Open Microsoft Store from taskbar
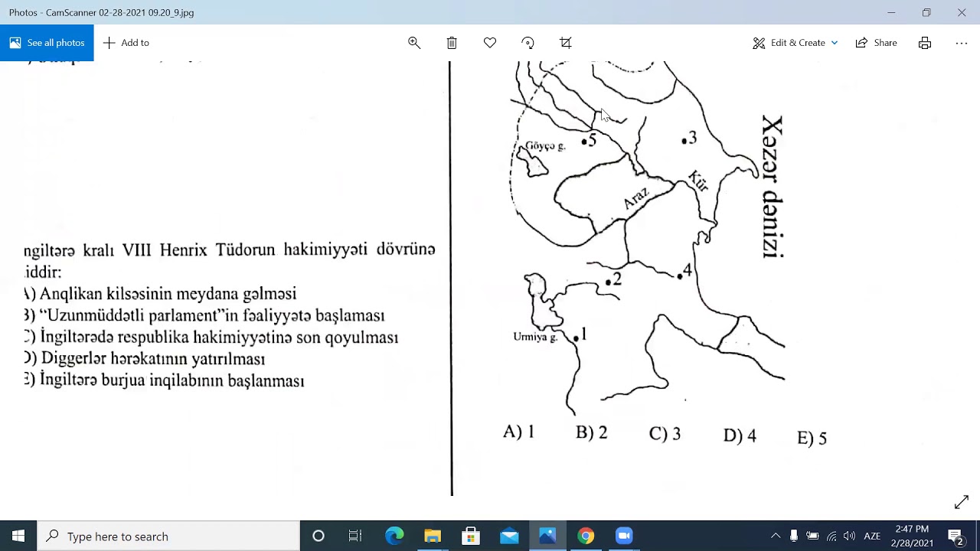Viewport: 980px width, 551px height. 471,536
